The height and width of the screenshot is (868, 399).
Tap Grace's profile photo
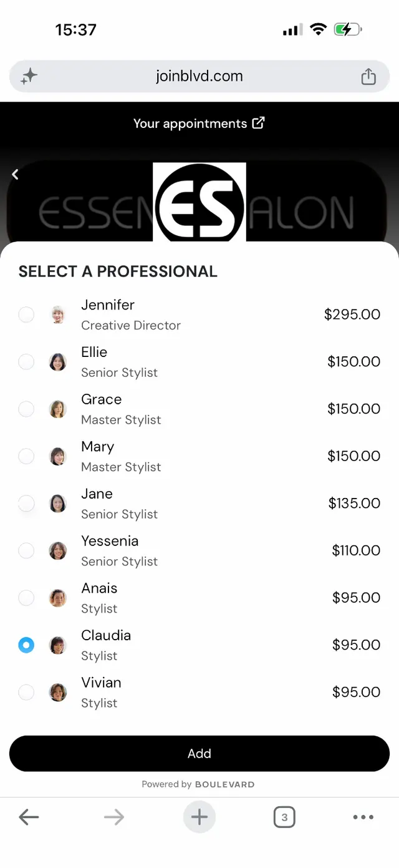point(58,409)
